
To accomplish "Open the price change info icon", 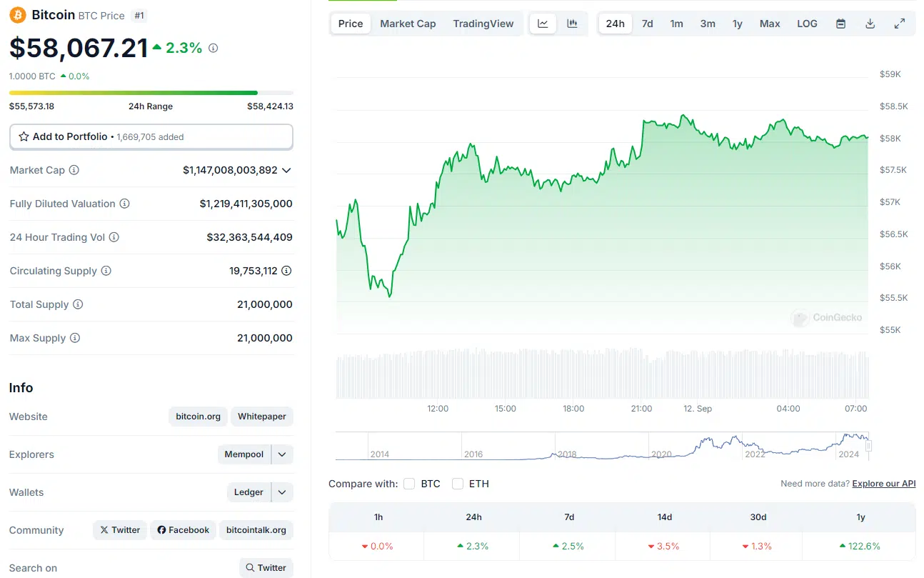I will click(213, 48).
